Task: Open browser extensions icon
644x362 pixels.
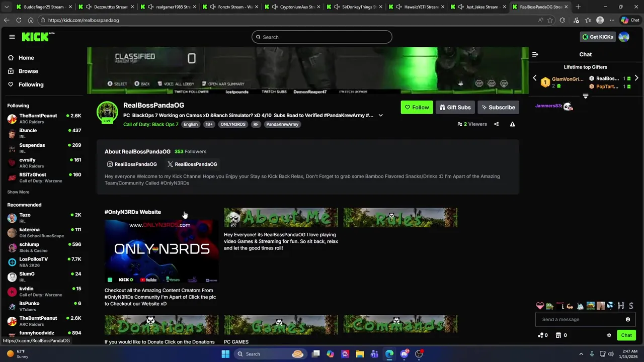Action: (562, 20)
